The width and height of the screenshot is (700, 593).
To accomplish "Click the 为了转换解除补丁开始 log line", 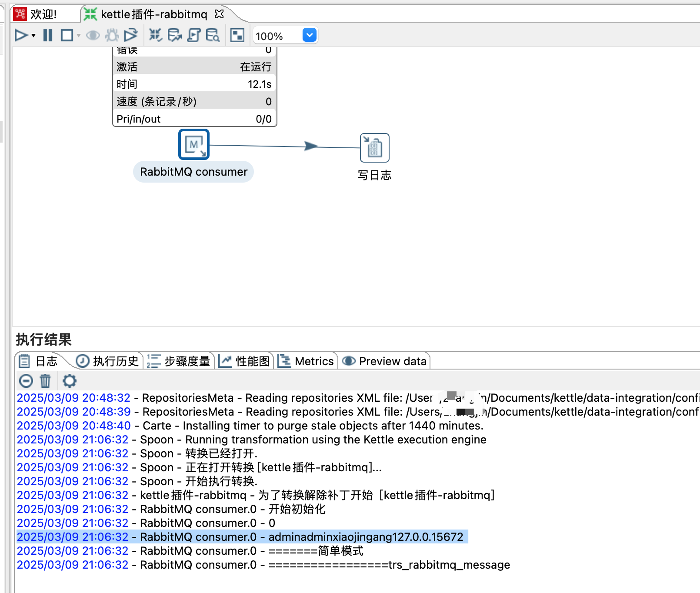I will [256, 495].
